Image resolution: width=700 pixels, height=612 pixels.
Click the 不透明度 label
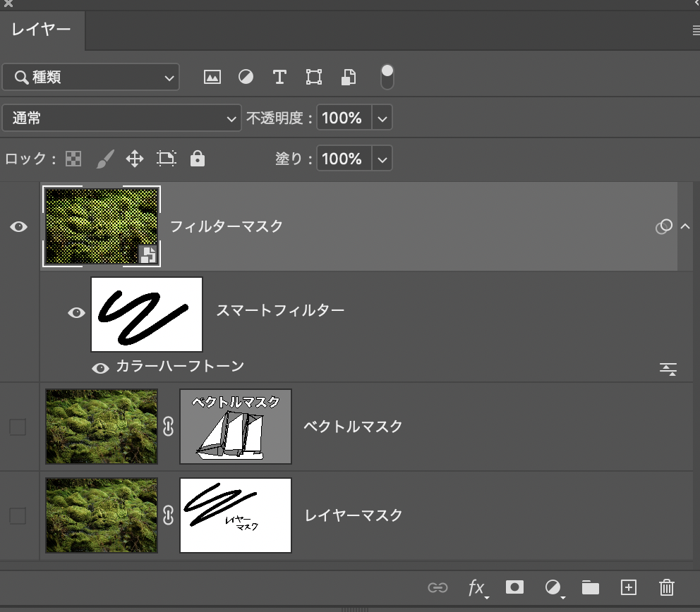[275, 118]
